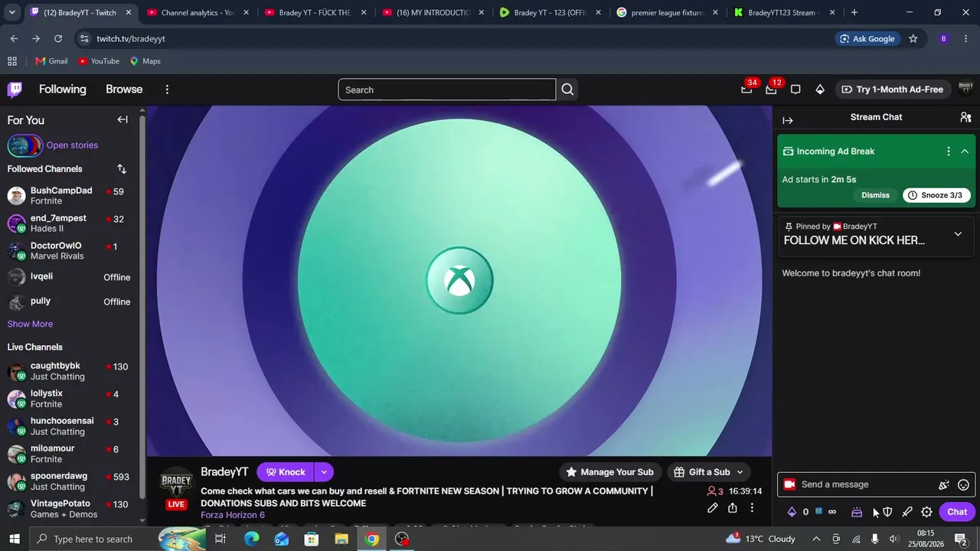The width and height of the screenshot is (980, 551).
Task: Reload the Twitch page
Action: point(58,38)
